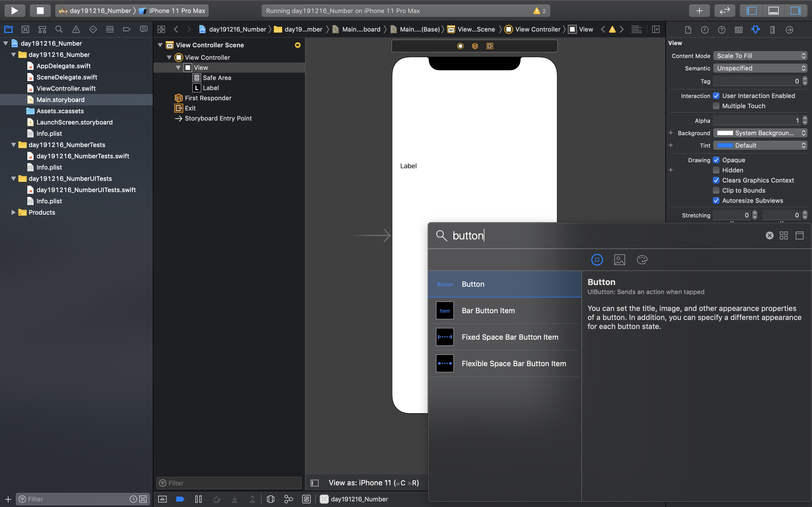The image size is (812, 507).
Task: Open the Source Control navigator
Action: coord(25,30)
